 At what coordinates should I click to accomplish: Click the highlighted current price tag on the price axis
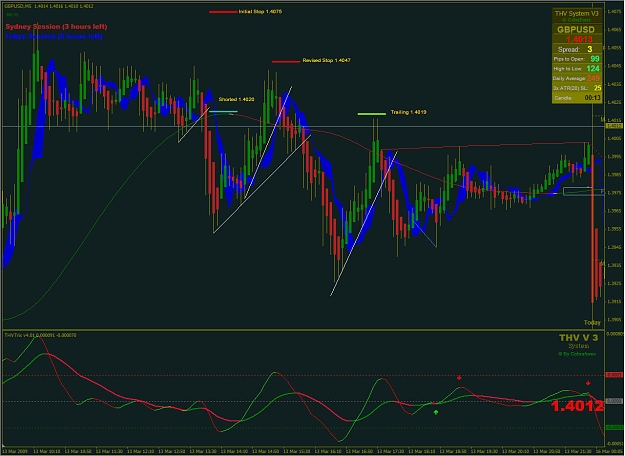(613, 126)
